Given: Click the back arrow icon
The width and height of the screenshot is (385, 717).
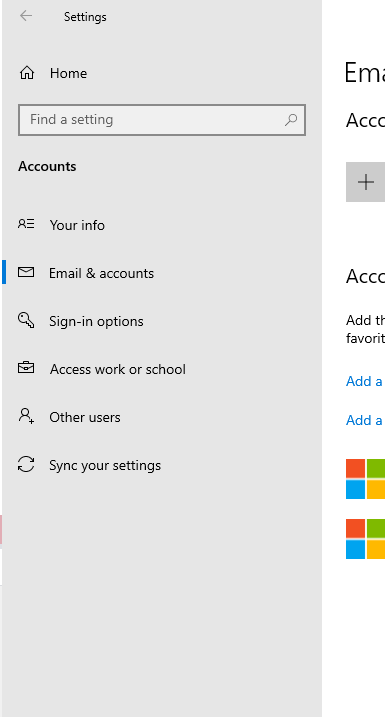Looking at the screenshot, I should pos(26,16).
